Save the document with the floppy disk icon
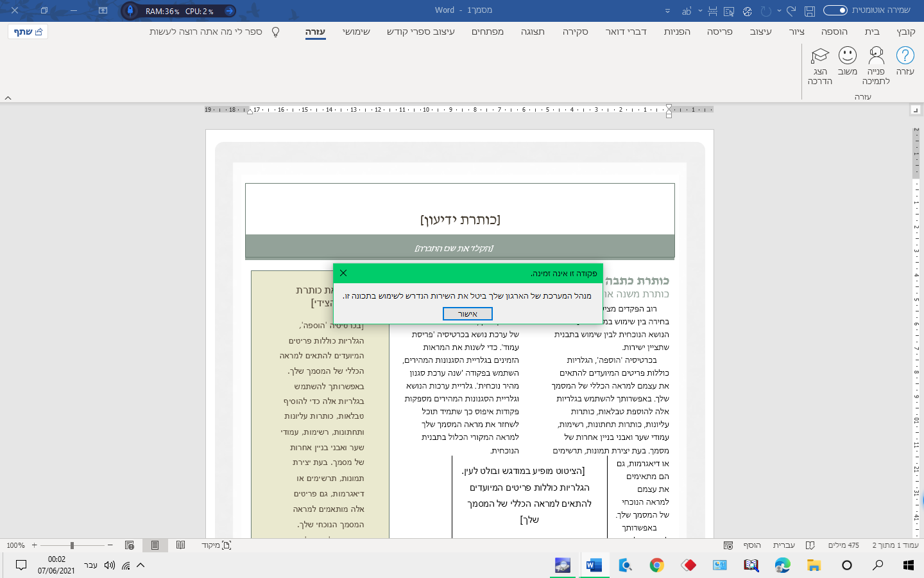Viewport: 924px width, 578px height. [x=810, y=11]
